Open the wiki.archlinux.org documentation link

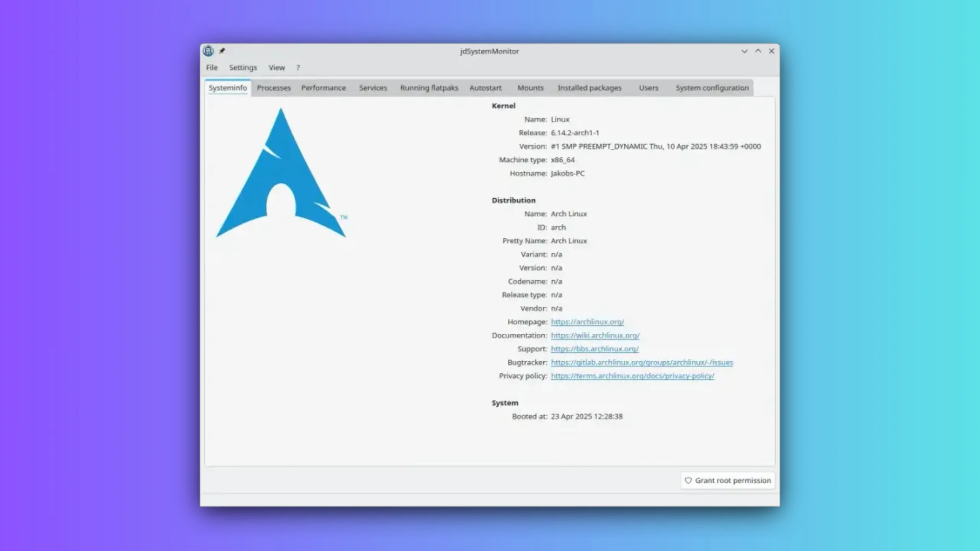595,336
